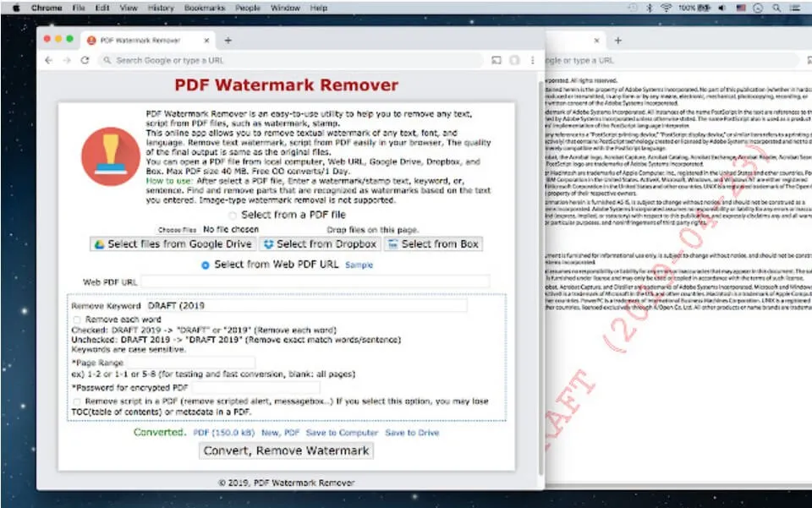Viewport: 812px width, 508px height.
Task: Click the back arrow in Chrome toolbar
Action: 48,61
